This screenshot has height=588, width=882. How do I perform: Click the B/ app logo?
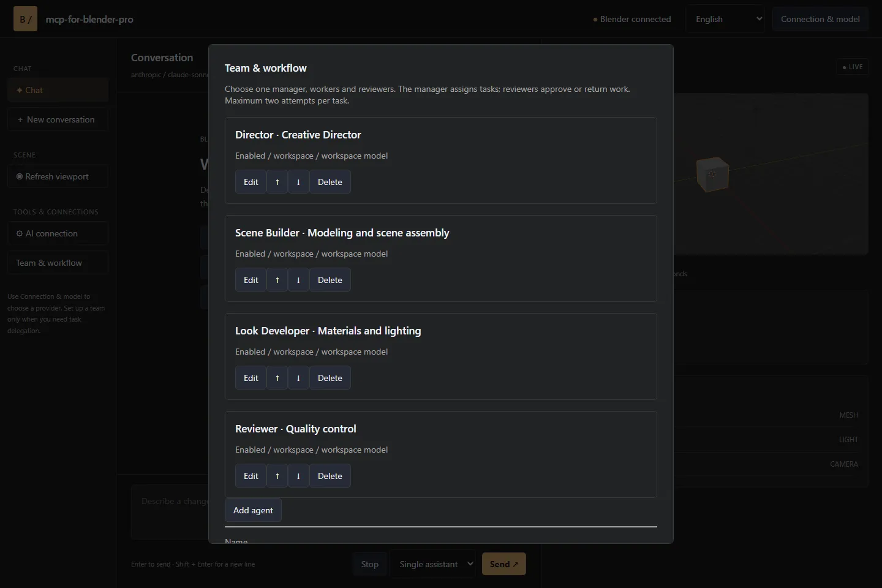(x=25, y=19)
